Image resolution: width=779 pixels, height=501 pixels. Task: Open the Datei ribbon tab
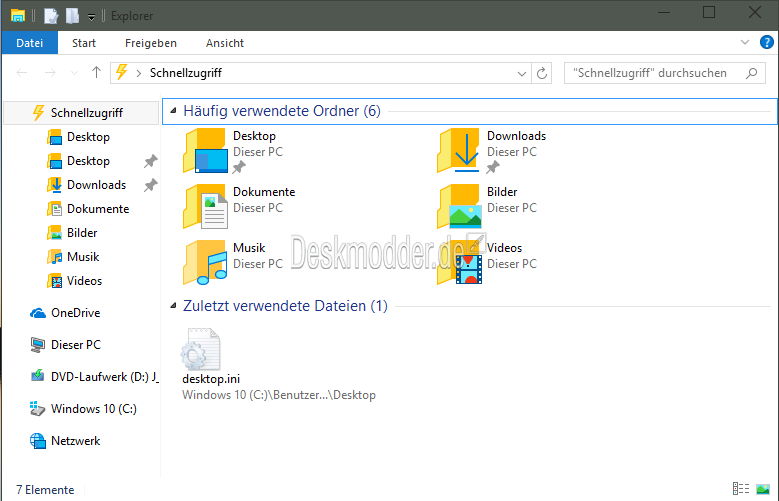tap(29, 43)
